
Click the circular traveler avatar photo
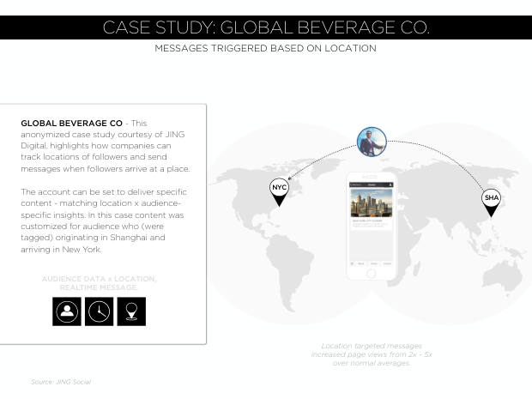click(x=372, y=142)
